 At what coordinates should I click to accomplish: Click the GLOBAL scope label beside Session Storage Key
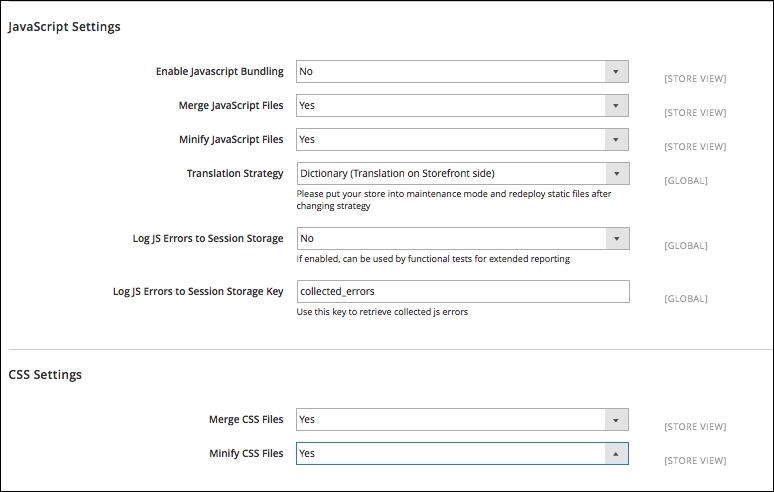click(686, 299)
